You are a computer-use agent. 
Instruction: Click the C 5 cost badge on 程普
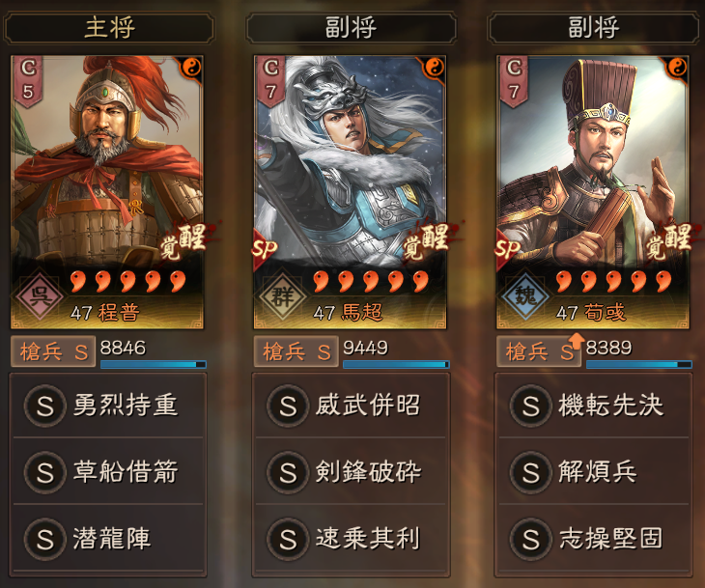pos(28,81)
